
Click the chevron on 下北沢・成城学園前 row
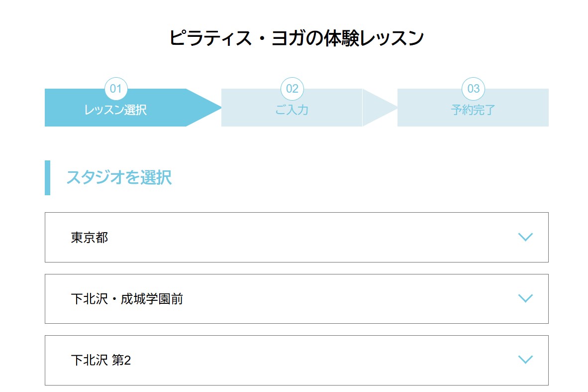(525, 298)
